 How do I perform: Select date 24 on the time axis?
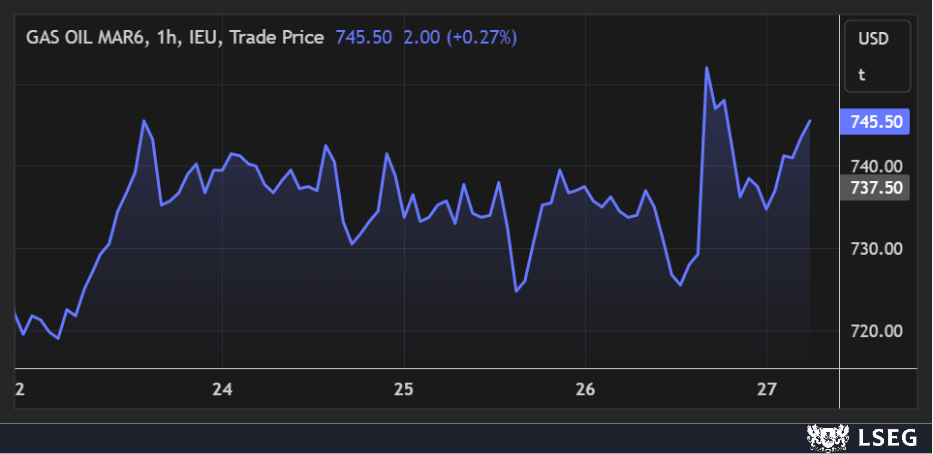coord(222,389)
